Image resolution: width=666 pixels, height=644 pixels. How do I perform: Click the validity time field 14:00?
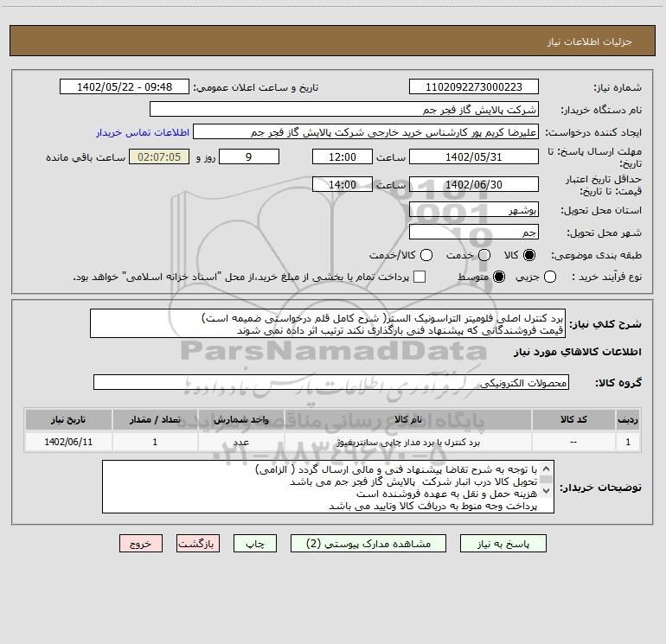(x=343, y=184)
